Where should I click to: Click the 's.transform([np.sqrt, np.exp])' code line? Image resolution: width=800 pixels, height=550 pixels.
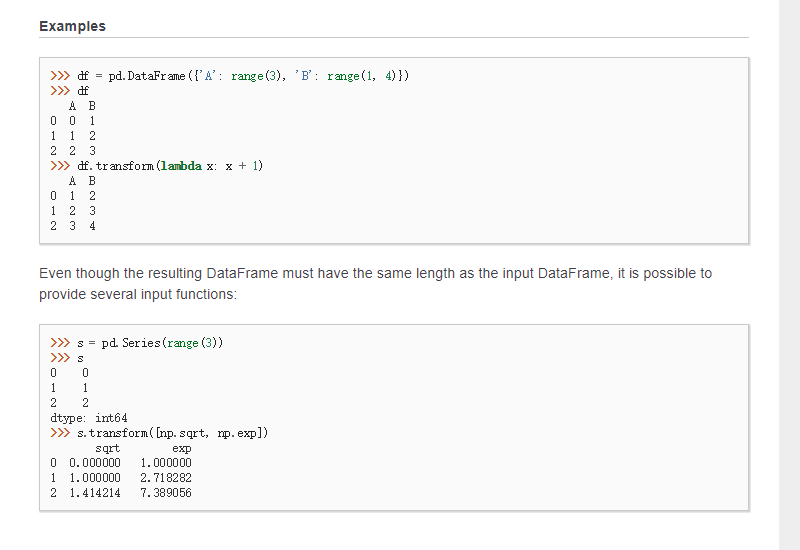(159, 433)
